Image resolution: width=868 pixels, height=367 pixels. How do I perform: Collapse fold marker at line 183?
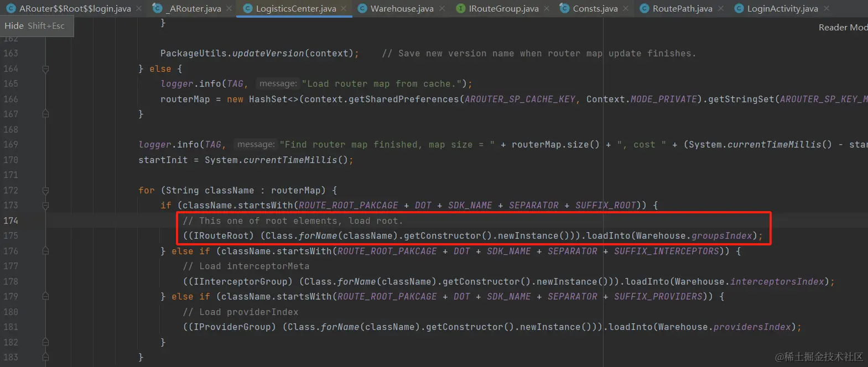tap(45, 358)
